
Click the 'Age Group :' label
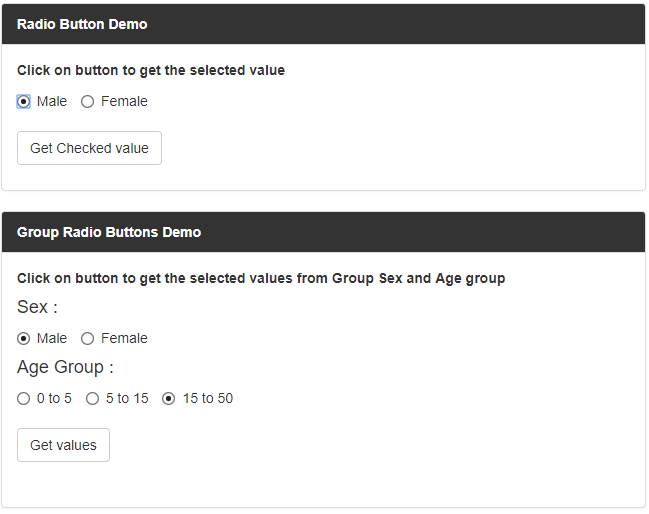point(65,367)
